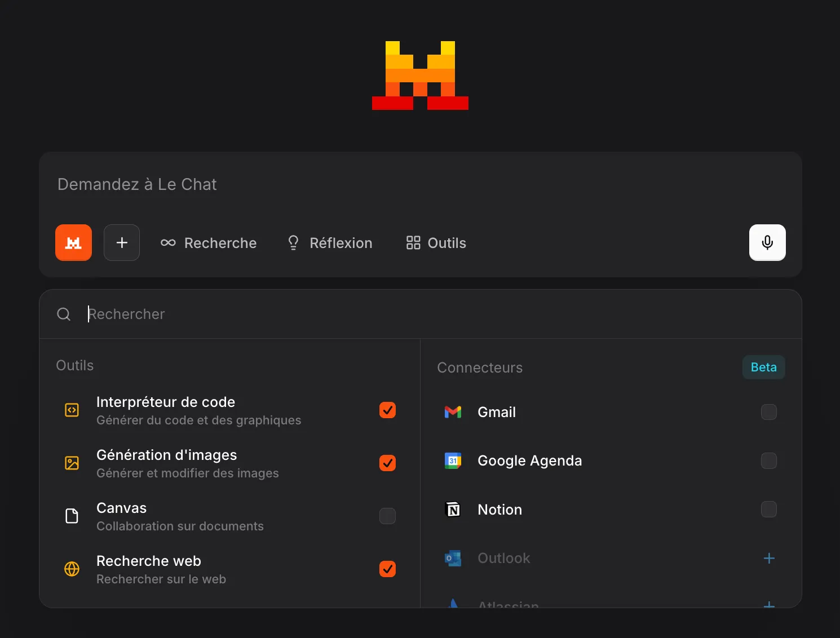The width and height of the screenshot is (840, 638).
Task: Click the orange Mistral model selector icon
Action: [73, 242]
